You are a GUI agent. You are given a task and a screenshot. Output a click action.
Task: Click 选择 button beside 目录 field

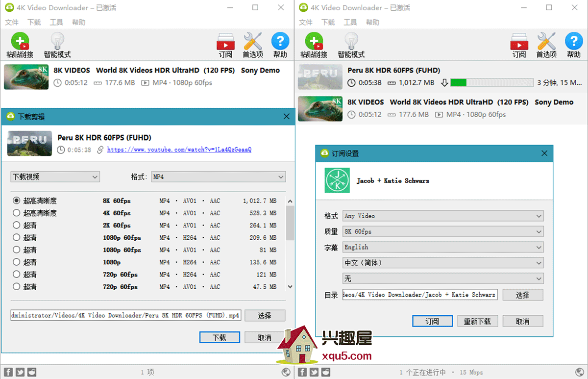tap(523, 295)
